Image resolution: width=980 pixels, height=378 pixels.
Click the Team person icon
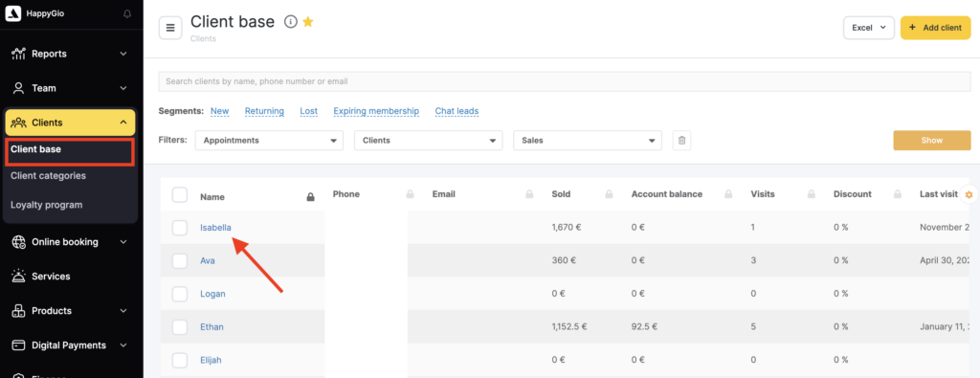(x=18, y=88)
